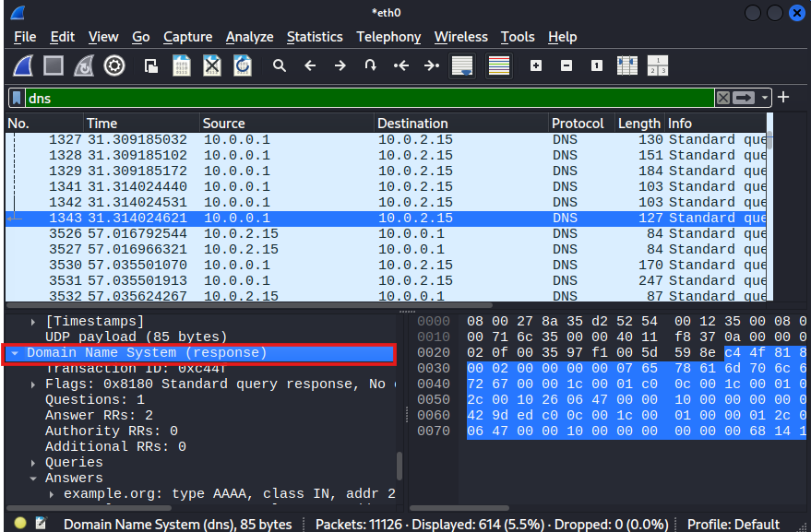The height and width of the screenshot is (532, 811).
Task: Restart the current capture
Action: 84,65
